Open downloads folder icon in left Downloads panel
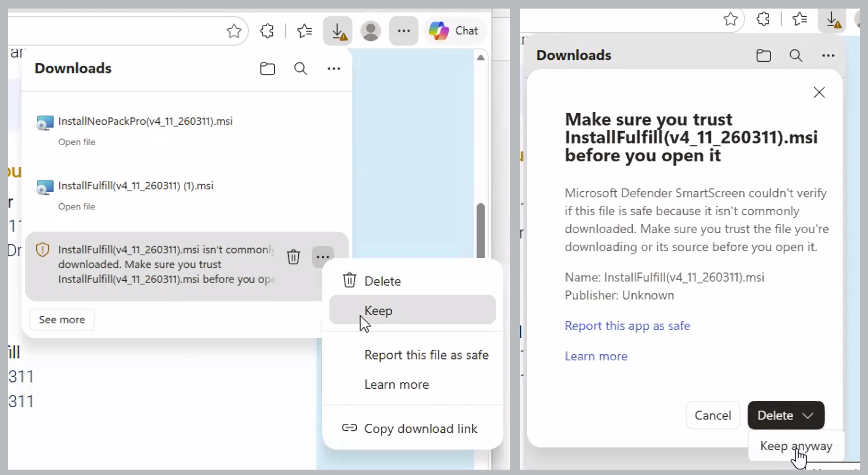The width and height of the screenshot is (868, 475). coord(267,69)
